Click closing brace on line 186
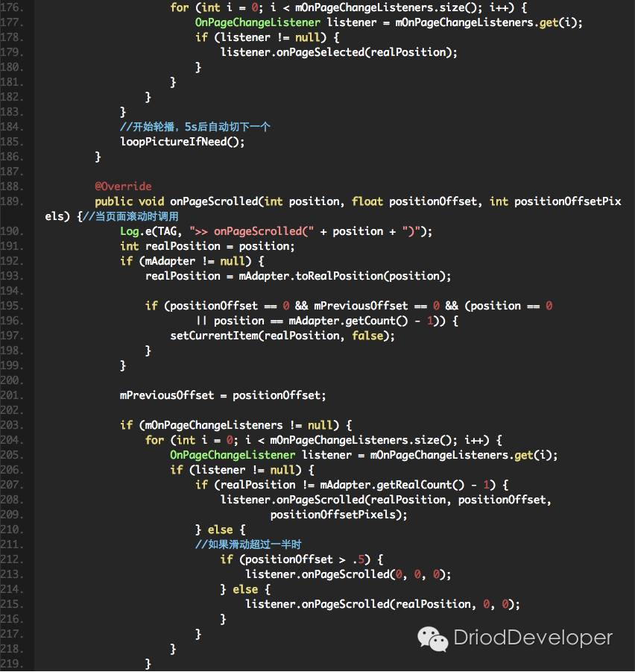This screenshot has height=672, width=635. pos(98,157)
